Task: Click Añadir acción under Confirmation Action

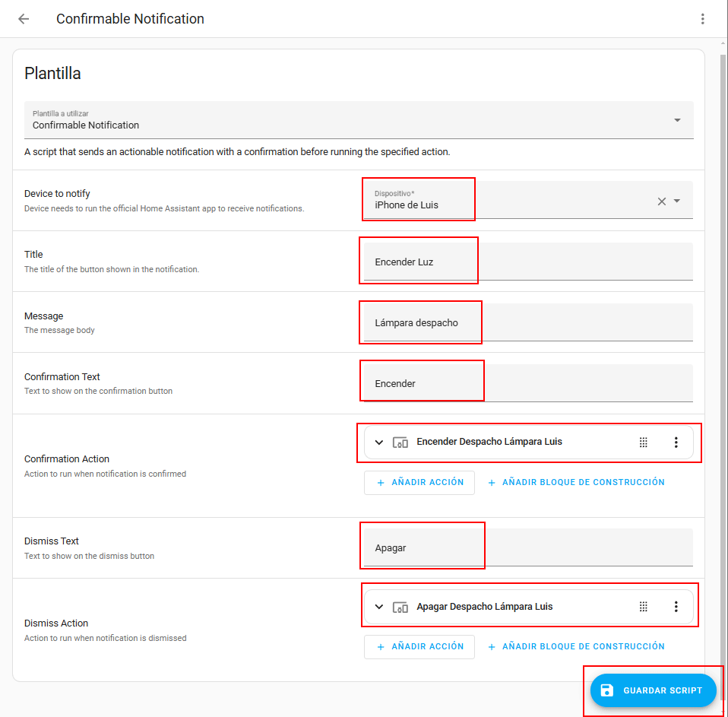Action: (419, 483)
